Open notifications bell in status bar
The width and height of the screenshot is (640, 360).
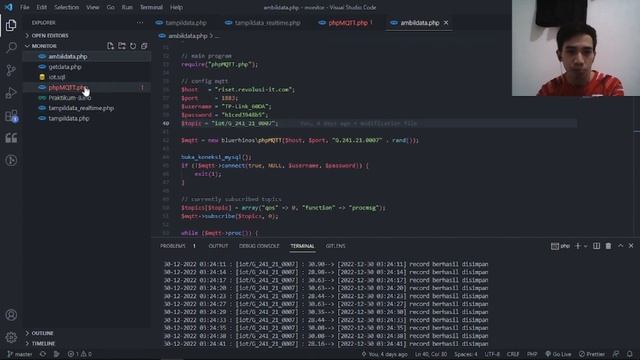630,354
